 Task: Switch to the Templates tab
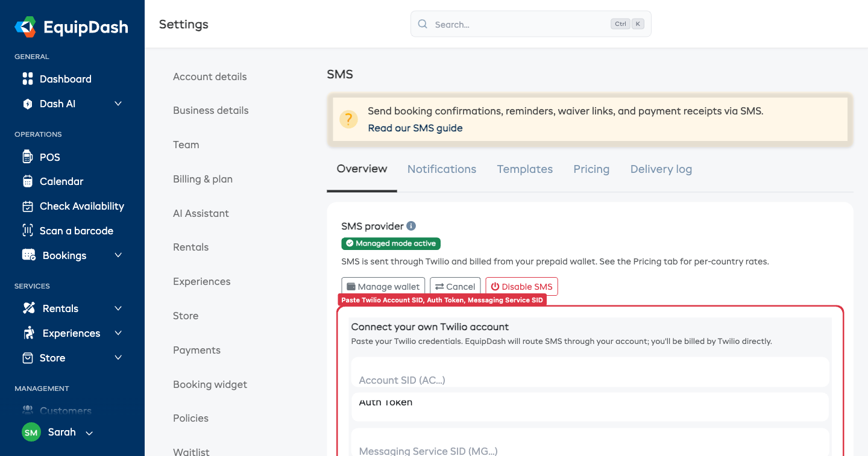tap(525, 169)
